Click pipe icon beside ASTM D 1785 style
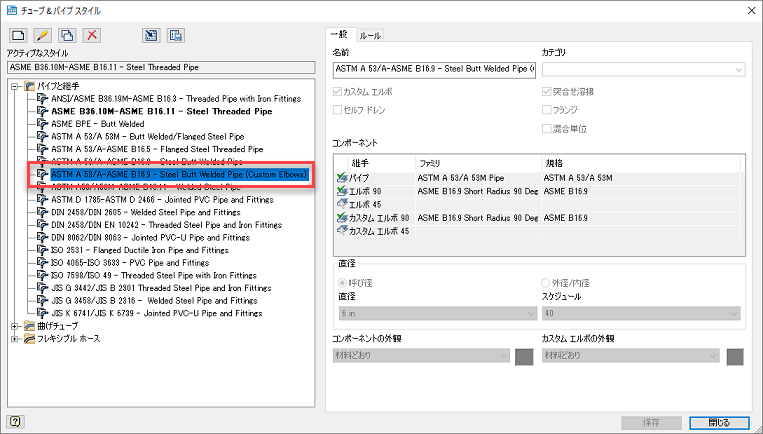 [x=43, y=199]
